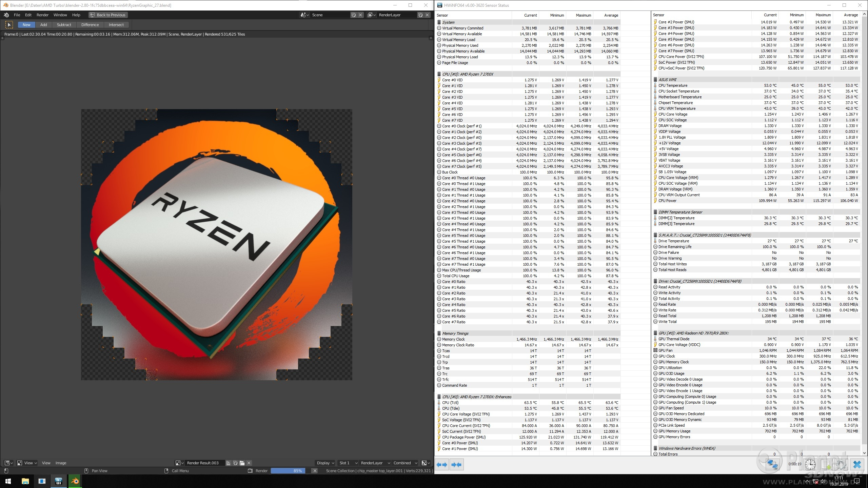Remove the view layer using X beside RenderLayer
868x488 pixels.
point(427,15)
